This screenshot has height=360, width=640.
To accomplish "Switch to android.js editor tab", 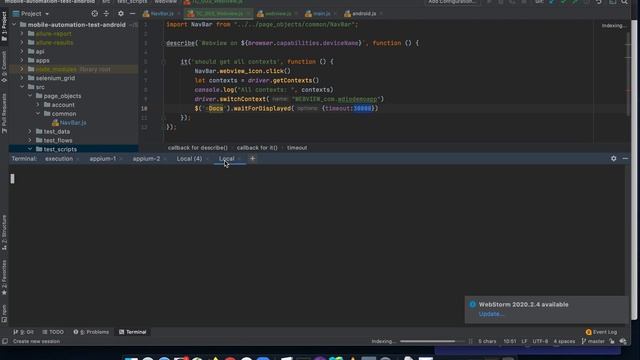I will point(363,13).
